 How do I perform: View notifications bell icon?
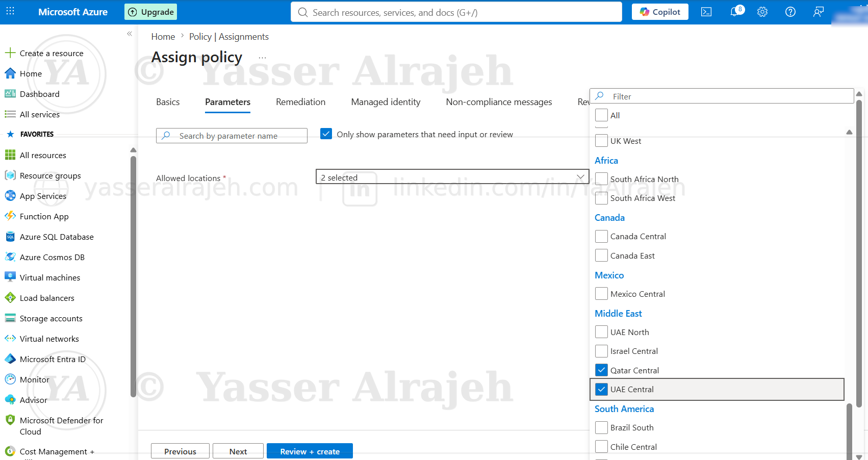tap(735, 12)
